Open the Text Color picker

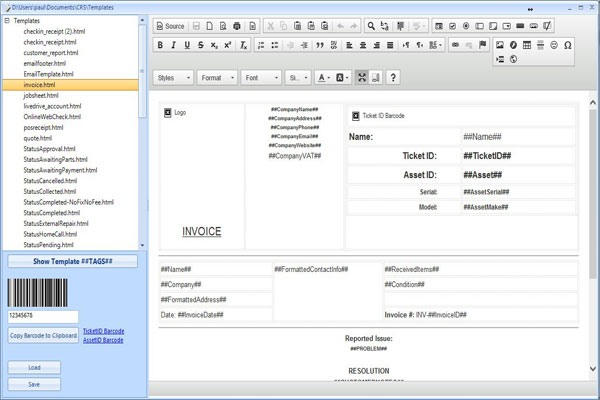tap(324, 78)
